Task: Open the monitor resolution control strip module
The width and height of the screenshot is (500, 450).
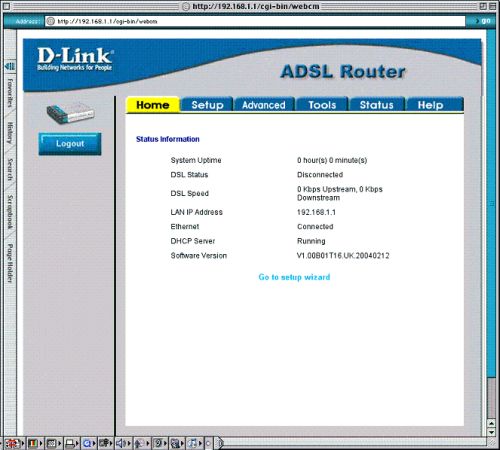Action: pos(53,443)
